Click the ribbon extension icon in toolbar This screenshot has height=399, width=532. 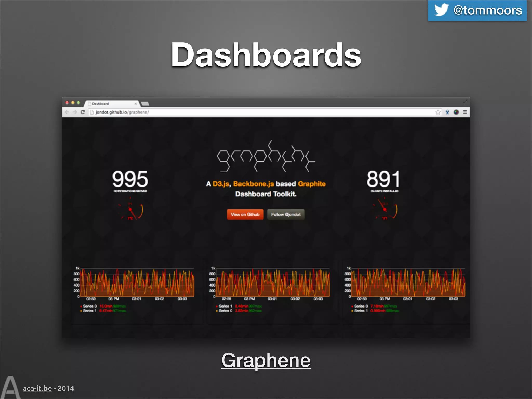[x=447, y=112]
